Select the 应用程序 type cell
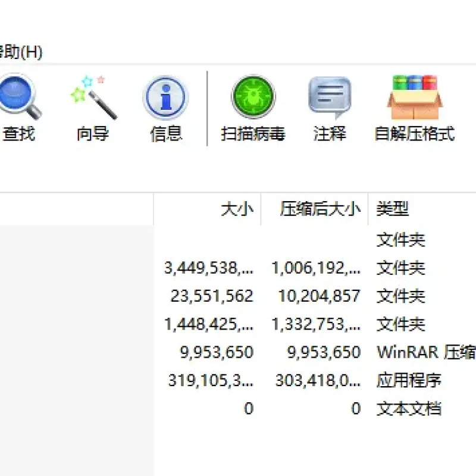The width and height of the screenshot is (476, 476). pos(409,380)
